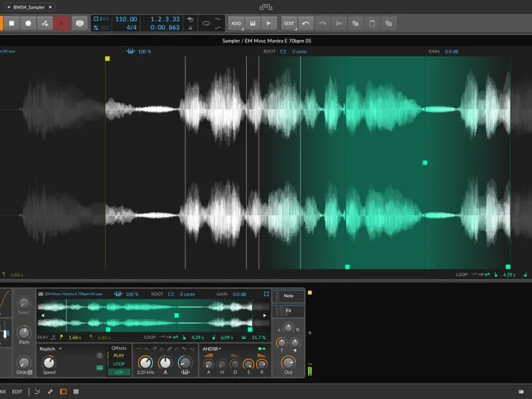Toggle the LEN offset option

tap(119, 372)
